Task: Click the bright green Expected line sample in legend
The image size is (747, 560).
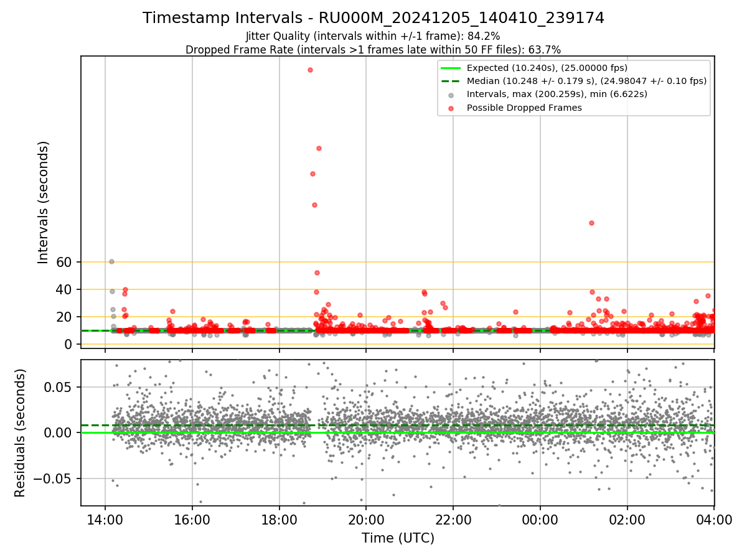Action: tap(451, 68)
